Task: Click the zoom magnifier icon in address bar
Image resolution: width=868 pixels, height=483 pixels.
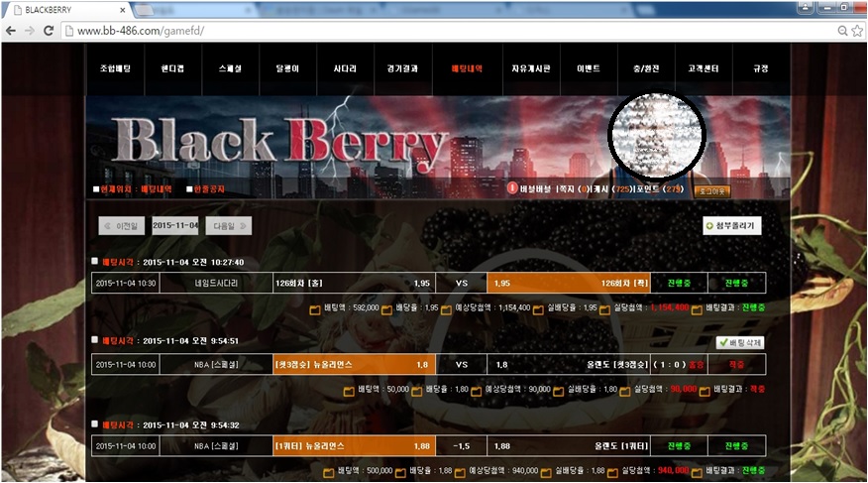Action: tap(842, 31)
